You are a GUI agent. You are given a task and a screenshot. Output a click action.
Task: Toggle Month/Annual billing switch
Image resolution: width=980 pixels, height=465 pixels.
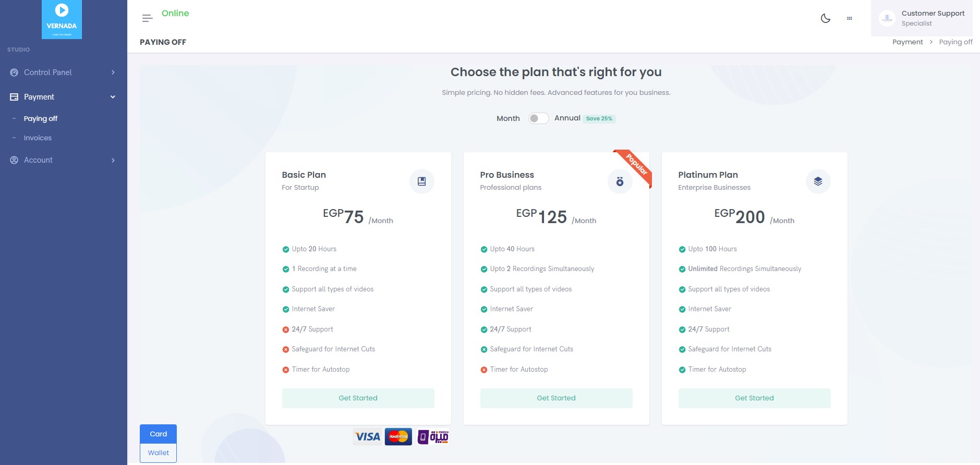tap(538, 118)
